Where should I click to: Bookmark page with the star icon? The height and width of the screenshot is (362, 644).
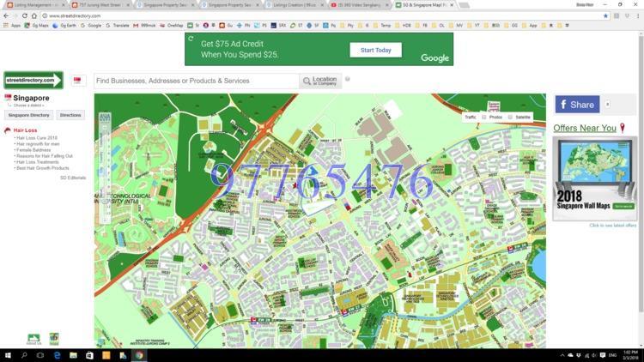point(605,15)
